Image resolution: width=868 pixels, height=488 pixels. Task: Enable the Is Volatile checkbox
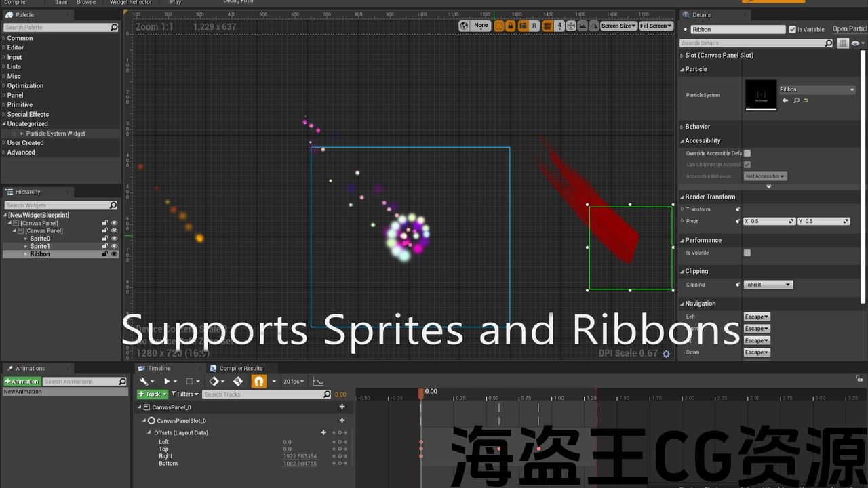tap(747, 253)
